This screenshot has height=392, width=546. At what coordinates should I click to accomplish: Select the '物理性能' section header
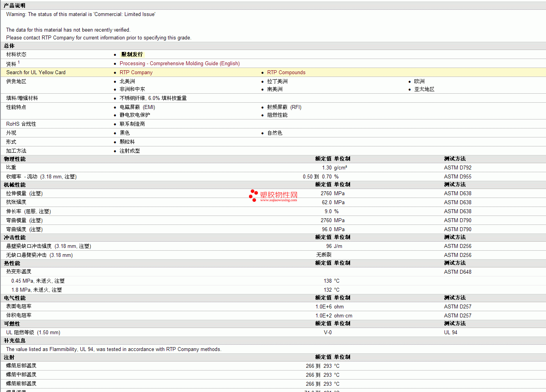[14, 159]
